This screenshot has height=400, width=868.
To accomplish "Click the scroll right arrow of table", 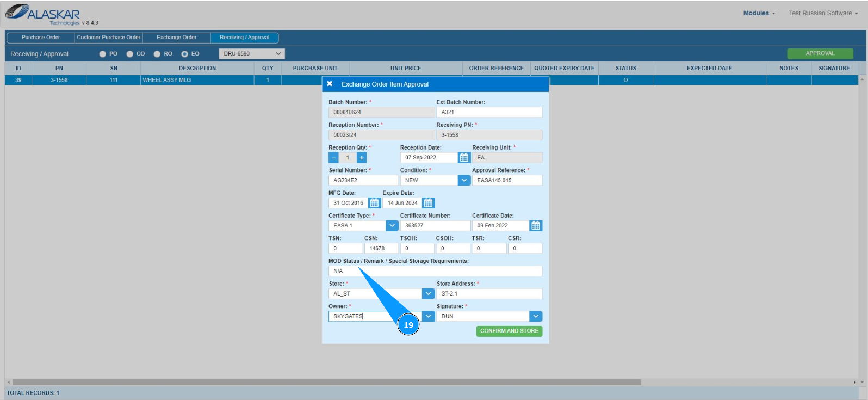I will (854, 383).
